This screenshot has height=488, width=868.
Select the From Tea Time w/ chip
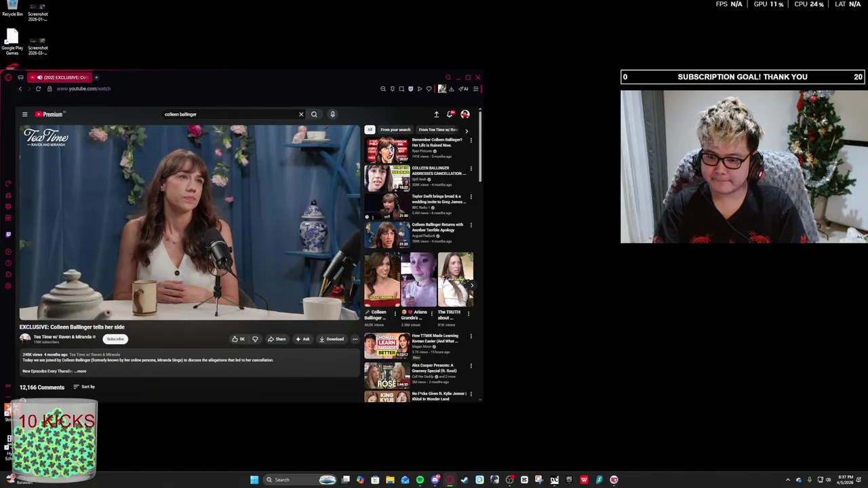pyautogui.click(x=438, y=129)
